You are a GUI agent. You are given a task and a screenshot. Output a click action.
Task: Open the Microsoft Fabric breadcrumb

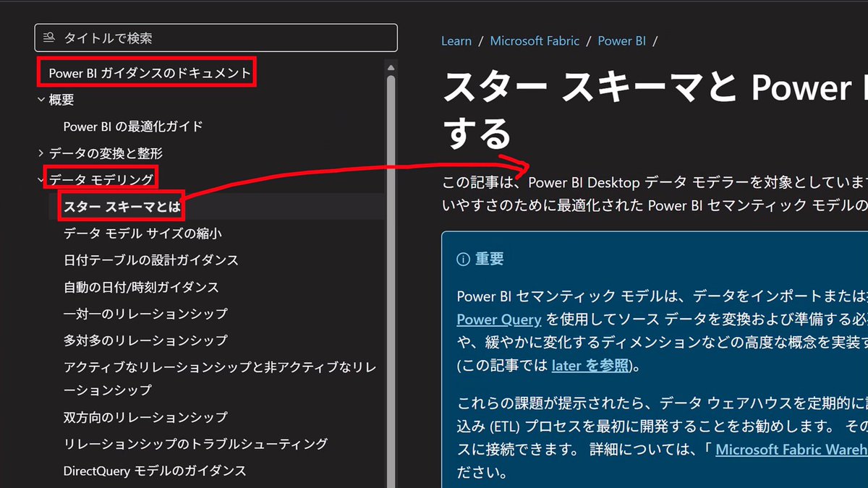pos(535,40)
